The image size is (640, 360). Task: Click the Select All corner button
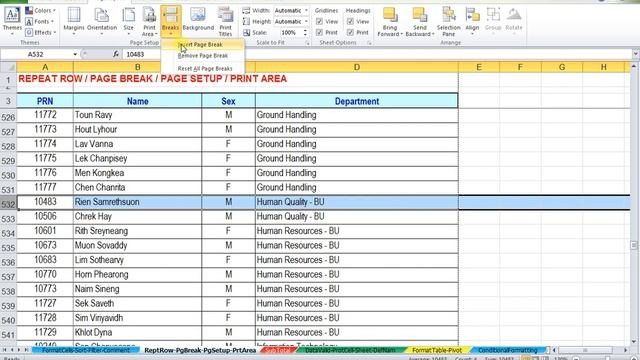click(x=8, y=67)
